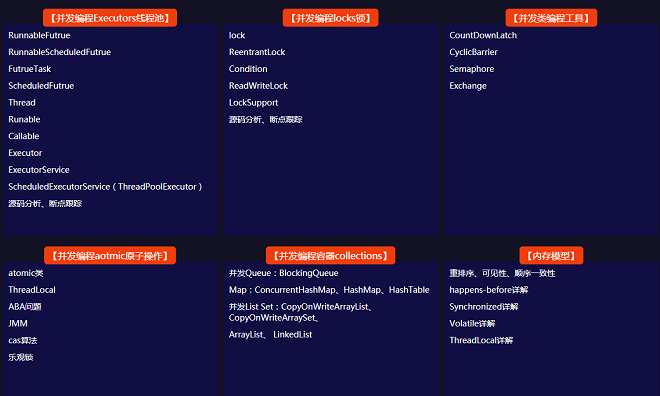Click 源码分析、断点跟踪 in Executors panel
660x396 pixels.
click(45, 204)
